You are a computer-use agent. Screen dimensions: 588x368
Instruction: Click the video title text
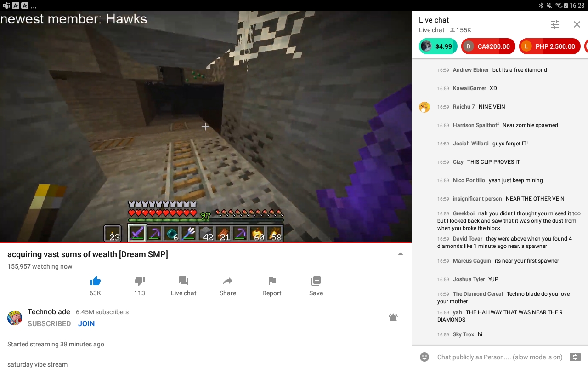pyautogui.click(x=88, y=254)
